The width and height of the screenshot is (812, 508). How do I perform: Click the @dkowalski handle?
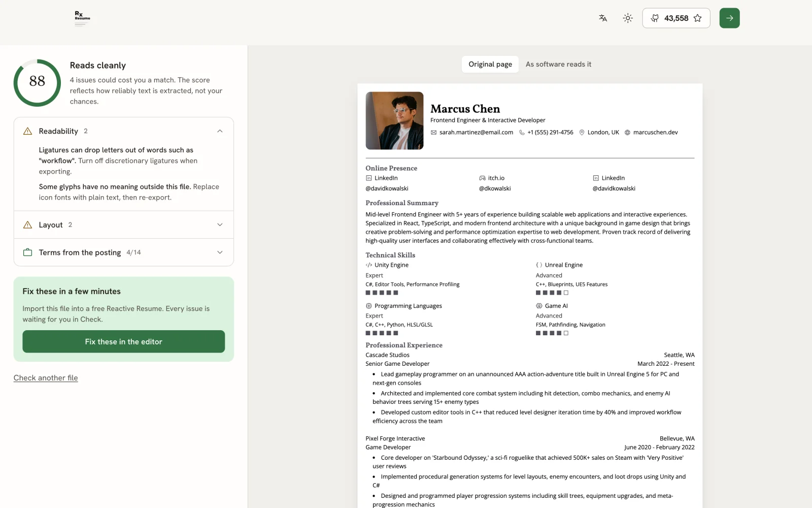coord(495,188)
